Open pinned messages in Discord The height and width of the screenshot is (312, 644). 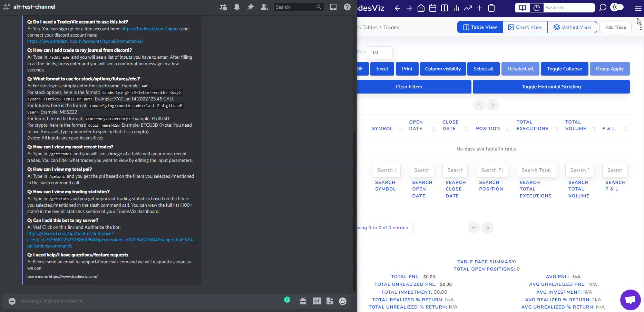pos(251,7)
